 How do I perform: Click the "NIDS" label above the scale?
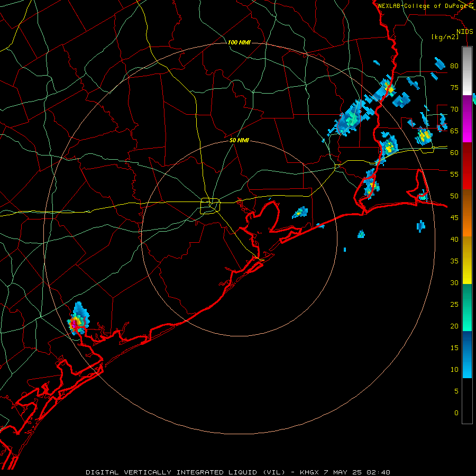pyautogui.click(x=465, y=32)
